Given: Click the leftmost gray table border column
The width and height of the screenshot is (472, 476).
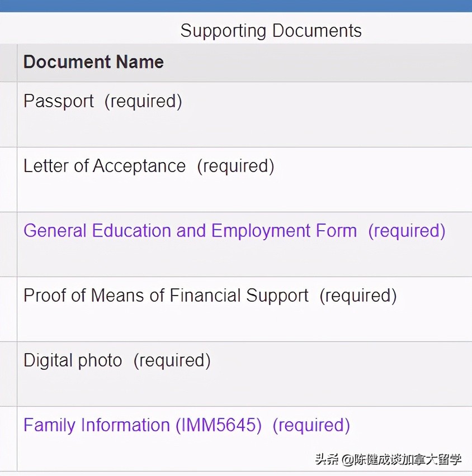Looking at the screenshot, I should [x=9, y=223].
